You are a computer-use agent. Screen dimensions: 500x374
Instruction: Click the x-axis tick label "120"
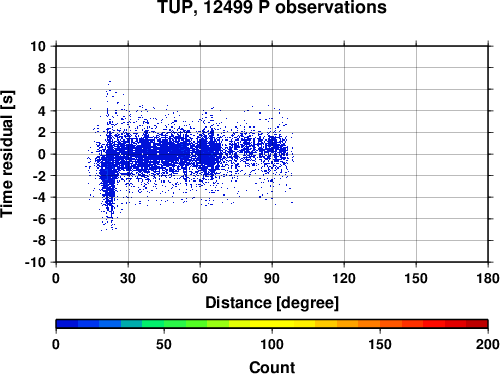pyautogui.click(x=344, y=278)
